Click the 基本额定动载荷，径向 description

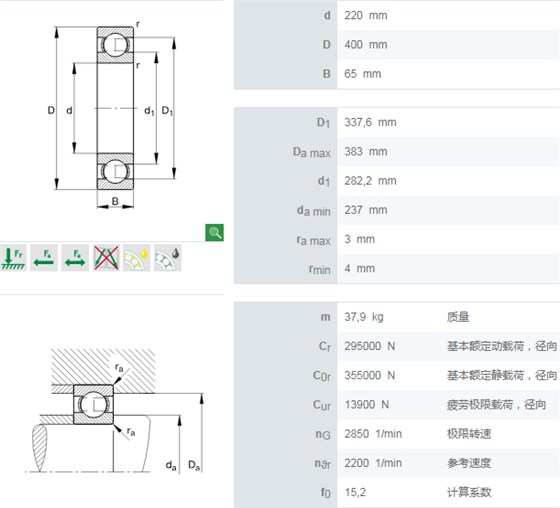(x=502, y=346)
